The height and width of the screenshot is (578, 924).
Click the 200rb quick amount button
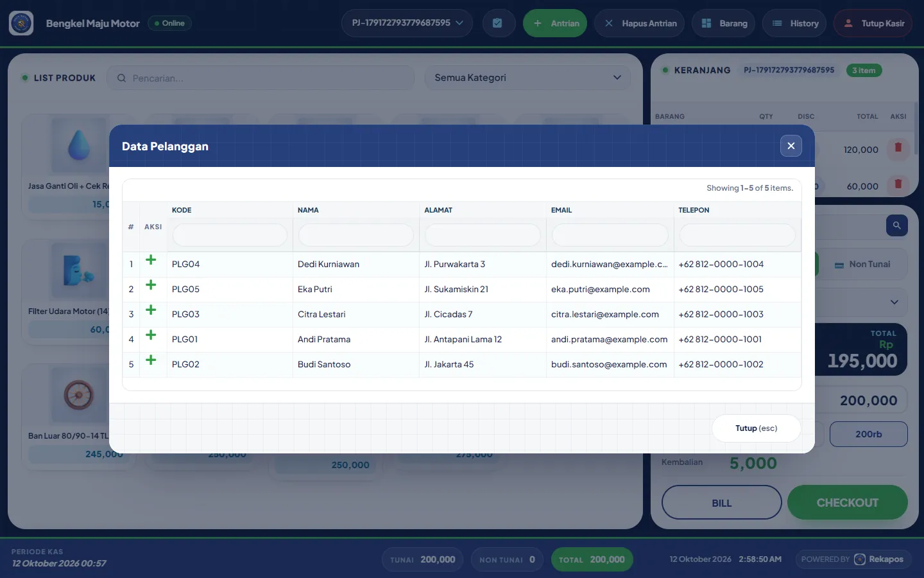click(x=869, y=434)
